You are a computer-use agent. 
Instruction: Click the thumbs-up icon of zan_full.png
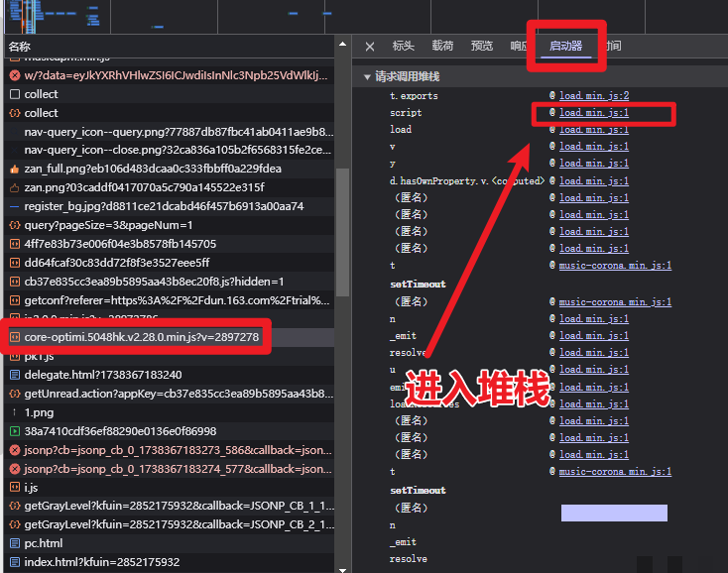tap(15, 170)
